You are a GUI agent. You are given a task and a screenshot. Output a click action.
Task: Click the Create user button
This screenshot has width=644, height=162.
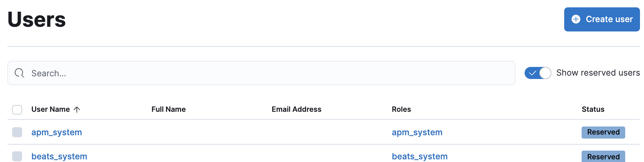tap(602, 19)
